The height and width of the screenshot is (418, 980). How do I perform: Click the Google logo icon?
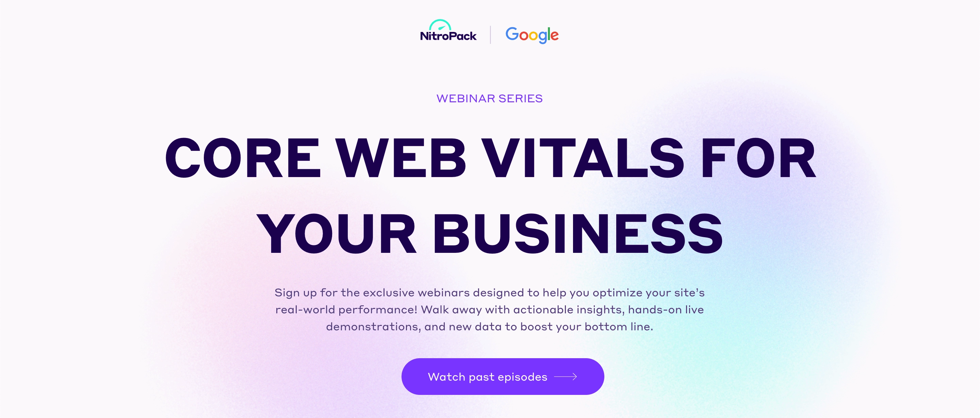click(x=534, y=35)
